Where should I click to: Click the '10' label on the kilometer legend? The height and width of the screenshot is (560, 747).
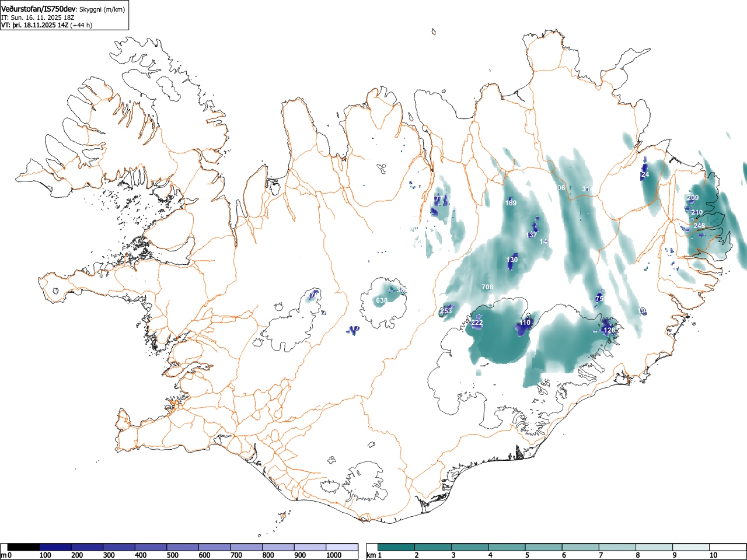coord(713,555)
